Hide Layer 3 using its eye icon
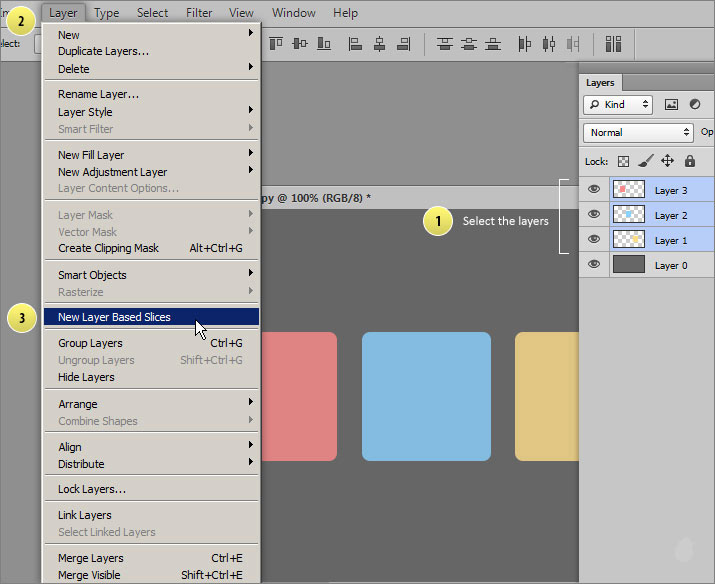The height and width of the screenshot is (584, 715). [x=594, y=189]
